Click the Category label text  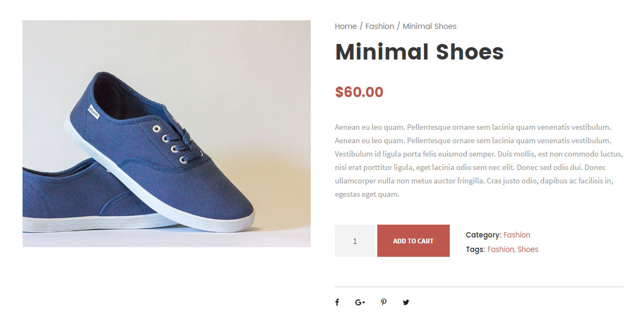(483, 235)
